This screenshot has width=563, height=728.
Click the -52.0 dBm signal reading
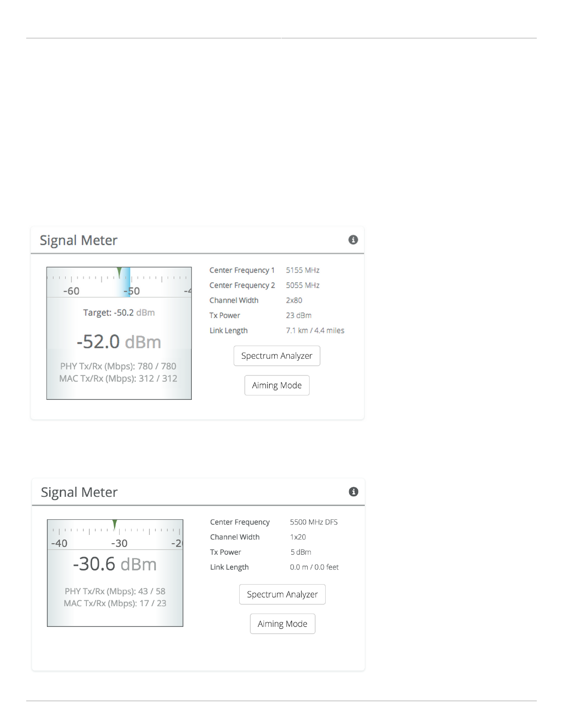[119, 342]
